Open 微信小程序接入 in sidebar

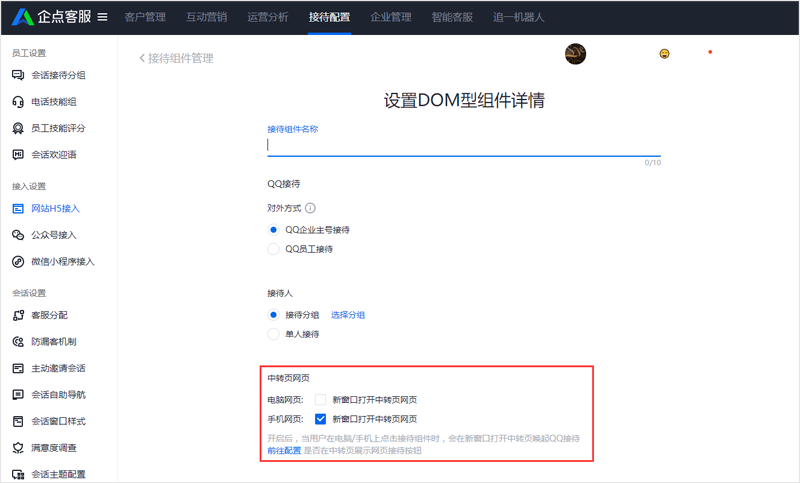(63, 262)
